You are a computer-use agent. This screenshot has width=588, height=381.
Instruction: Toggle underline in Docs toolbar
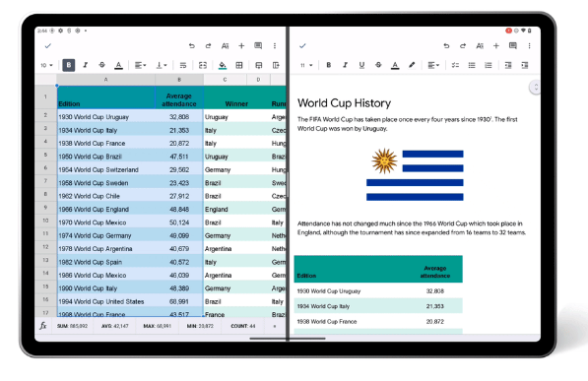click(361, 65)
